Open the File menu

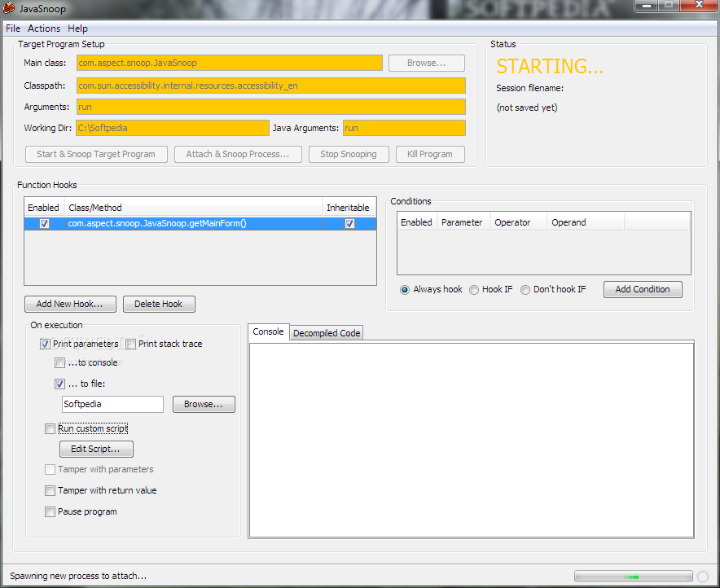tap(13, 29)
